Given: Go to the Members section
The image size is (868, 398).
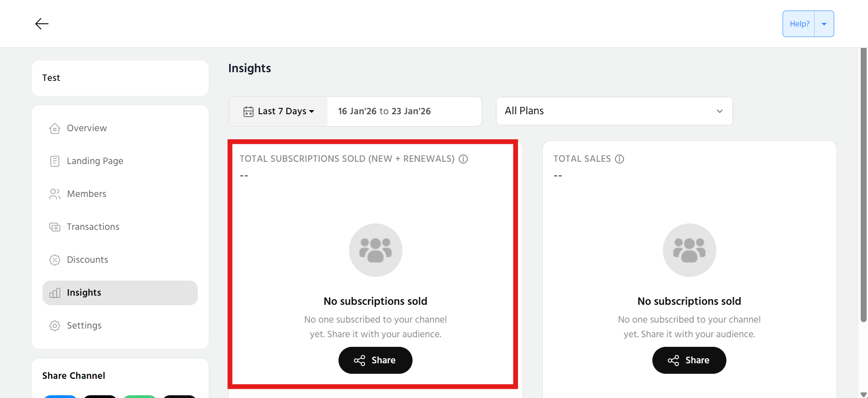Looking at the screenshot, I should click(86, 194).
